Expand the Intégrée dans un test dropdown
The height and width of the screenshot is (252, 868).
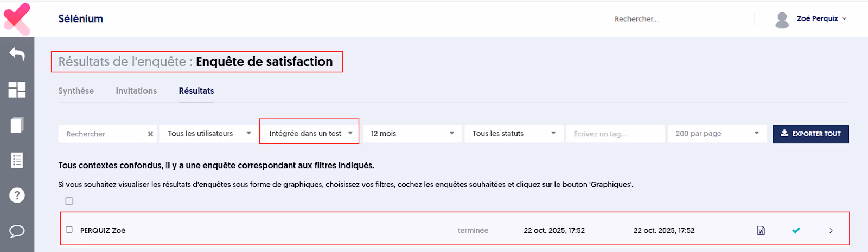(x=309, y=134)
